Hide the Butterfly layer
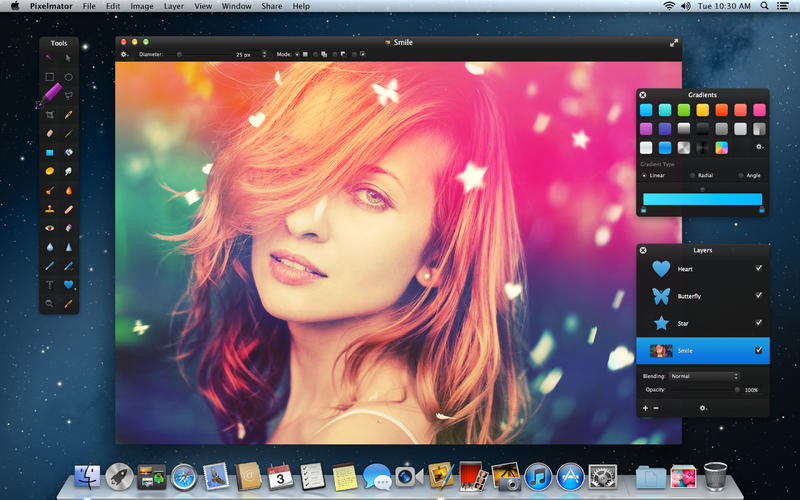The width and height of the screenshot is (800, 500). (759, 295)
